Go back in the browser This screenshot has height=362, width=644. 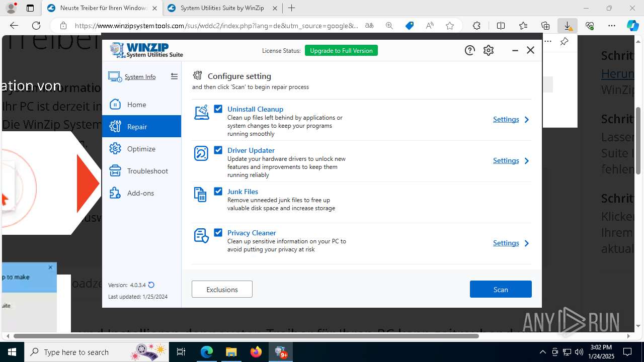point(14,26)
